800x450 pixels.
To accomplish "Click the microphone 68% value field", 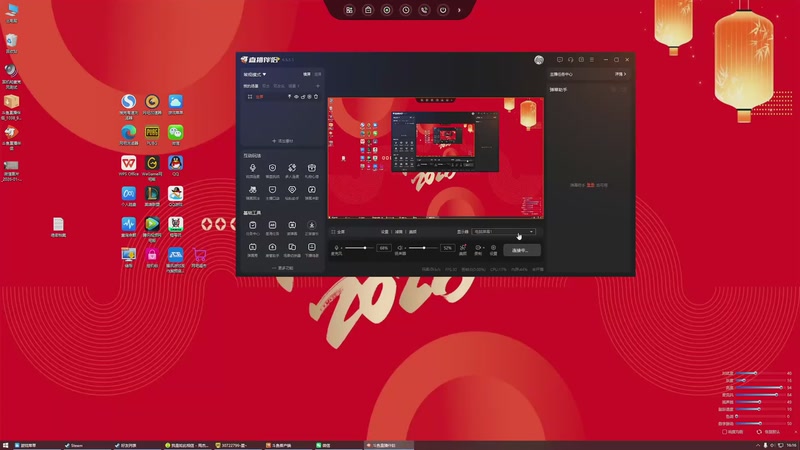I will click(x=384, y=248).
